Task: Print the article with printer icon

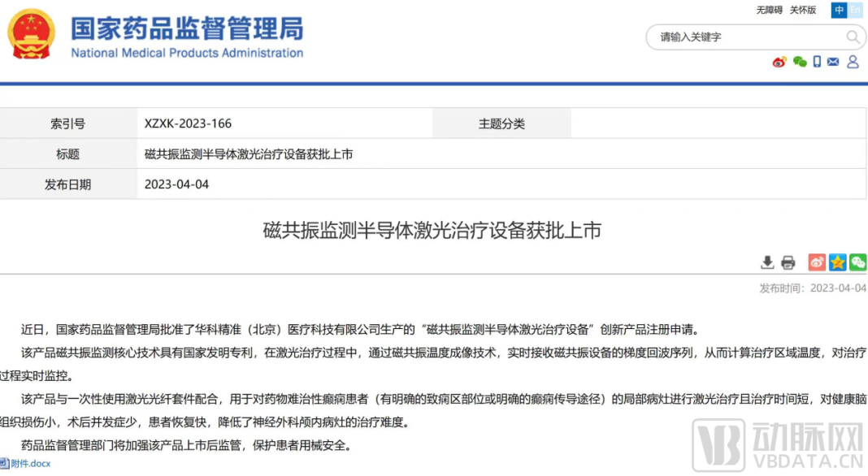Action: click(788, 262)
